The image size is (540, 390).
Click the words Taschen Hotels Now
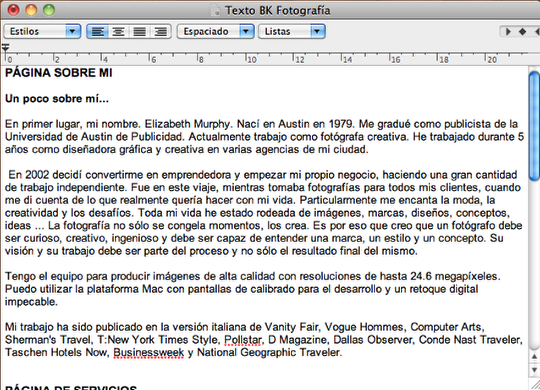(56, 352)
